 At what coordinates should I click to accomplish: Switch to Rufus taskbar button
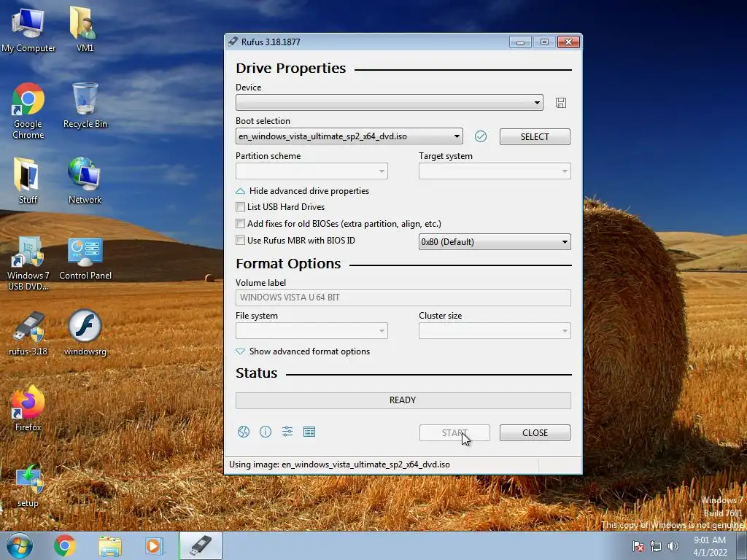[x=200, y=545]
